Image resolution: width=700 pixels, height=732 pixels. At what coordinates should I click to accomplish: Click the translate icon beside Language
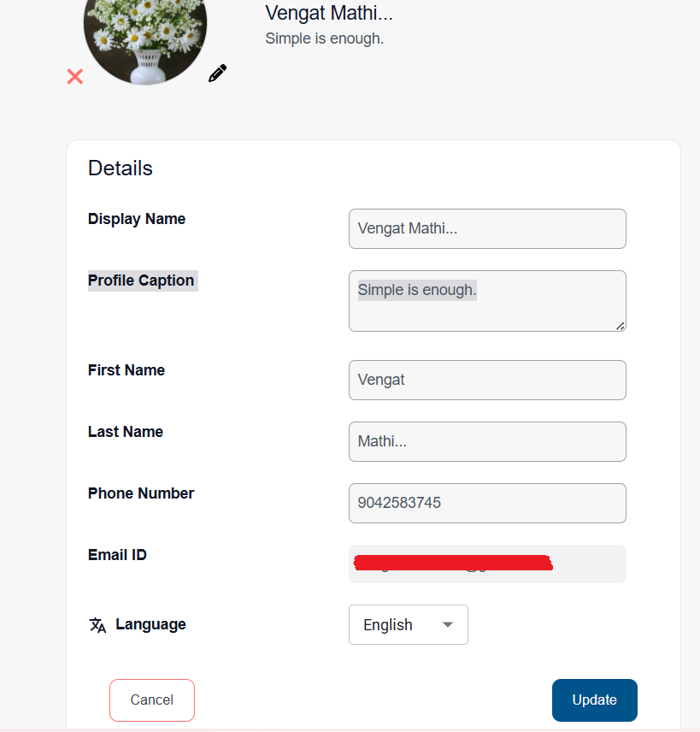click(97, 624)
